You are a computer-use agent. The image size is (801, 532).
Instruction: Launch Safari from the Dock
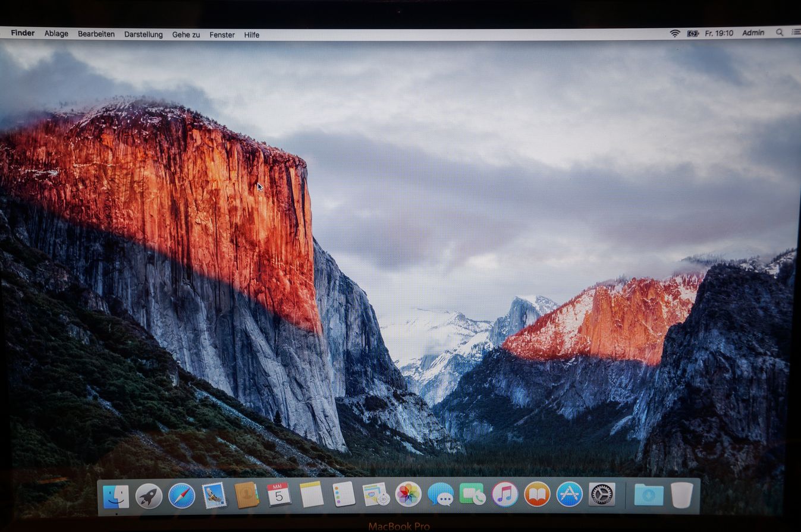tap(181, 496)
